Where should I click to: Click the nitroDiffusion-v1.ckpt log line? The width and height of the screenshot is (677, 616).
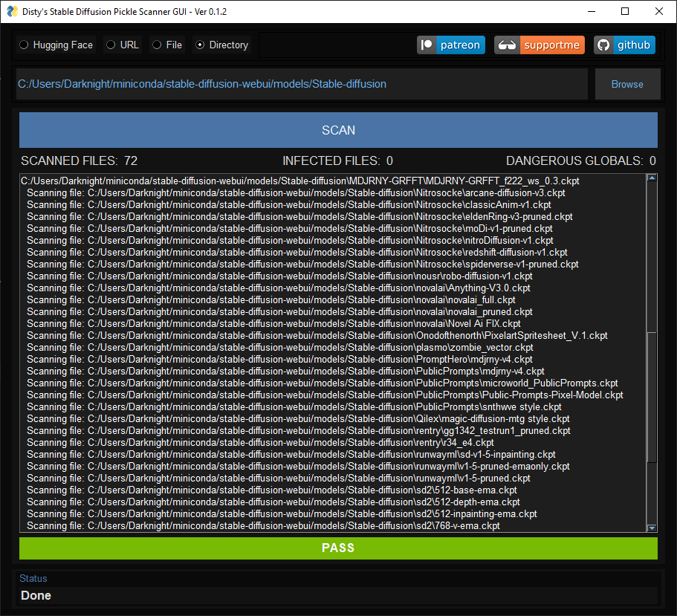click(290, 241)
